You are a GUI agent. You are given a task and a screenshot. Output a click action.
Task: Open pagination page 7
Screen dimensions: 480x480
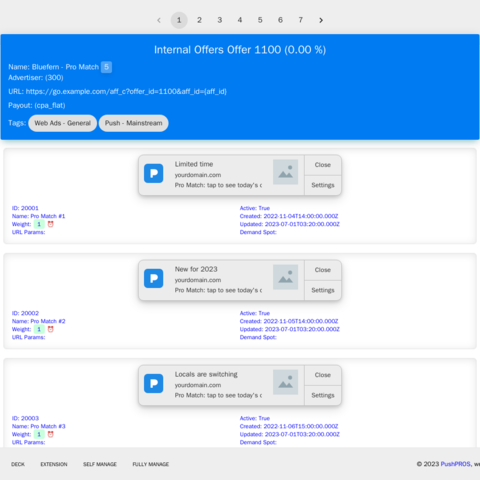[x=301, y=20]
